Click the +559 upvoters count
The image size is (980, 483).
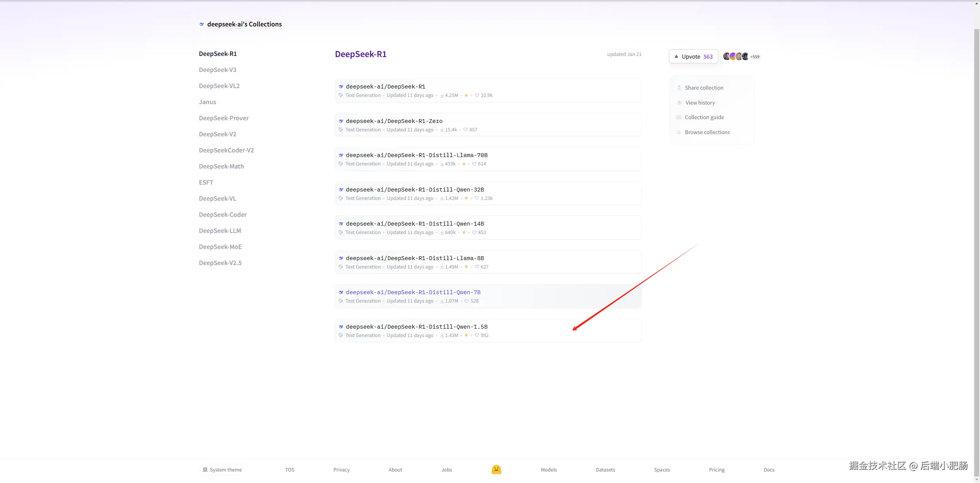(755, 57)
